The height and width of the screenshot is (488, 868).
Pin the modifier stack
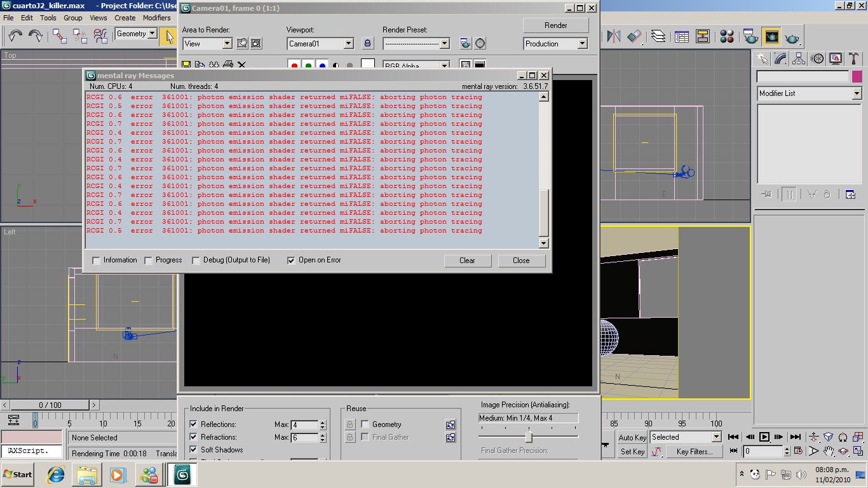click(x=766, y=194)
